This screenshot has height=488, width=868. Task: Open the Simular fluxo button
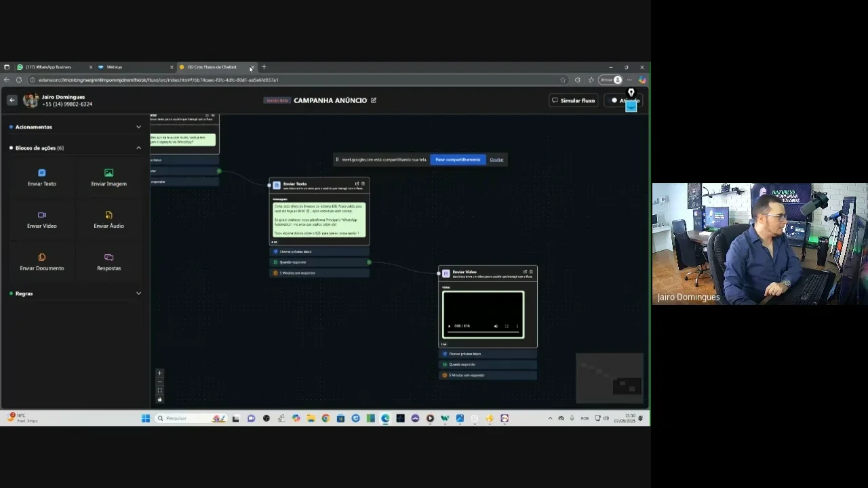point(574,100)
